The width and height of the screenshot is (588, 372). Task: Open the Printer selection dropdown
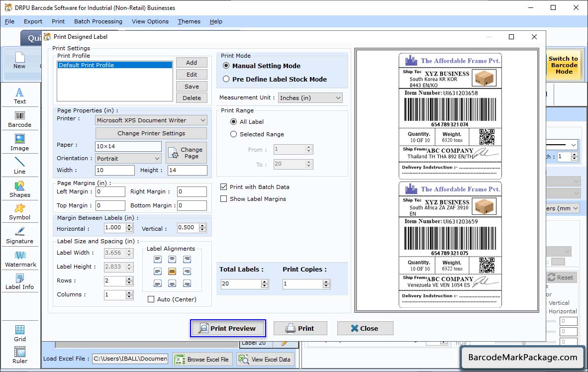[x=151, y=120]
